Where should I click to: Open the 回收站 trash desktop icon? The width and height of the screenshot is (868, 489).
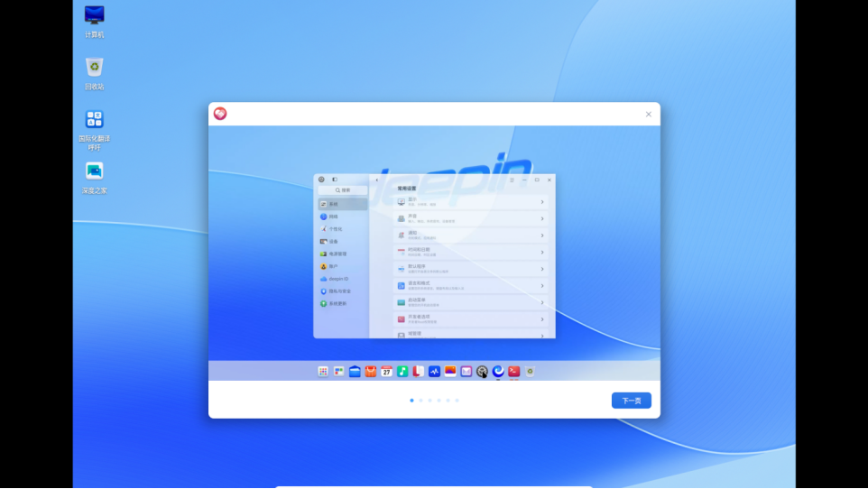(94, 73)
